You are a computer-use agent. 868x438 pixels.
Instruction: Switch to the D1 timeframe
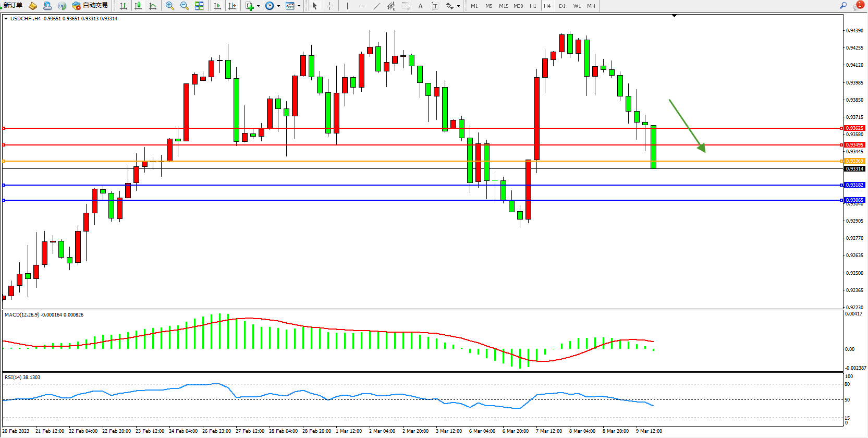coord(562,6)
